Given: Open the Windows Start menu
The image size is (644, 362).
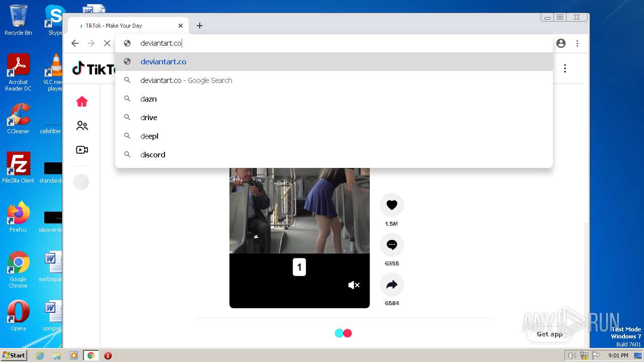Looking at the screenshot, I should (x=14, y=355).
